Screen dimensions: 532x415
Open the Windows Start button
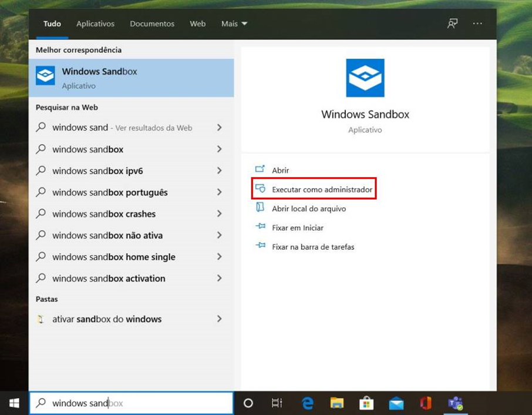(x=14, y=403)
